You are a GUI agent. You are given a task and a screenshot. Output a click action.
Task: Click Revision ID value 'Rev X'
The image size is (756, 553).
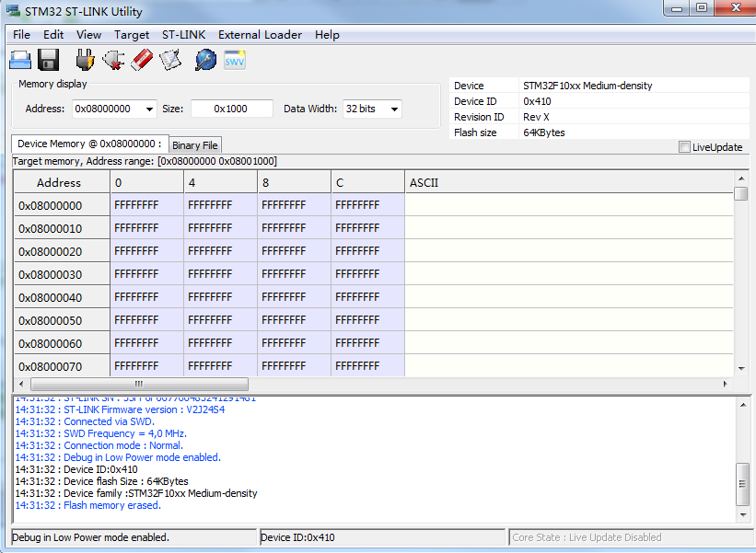[x=536, y=117]
